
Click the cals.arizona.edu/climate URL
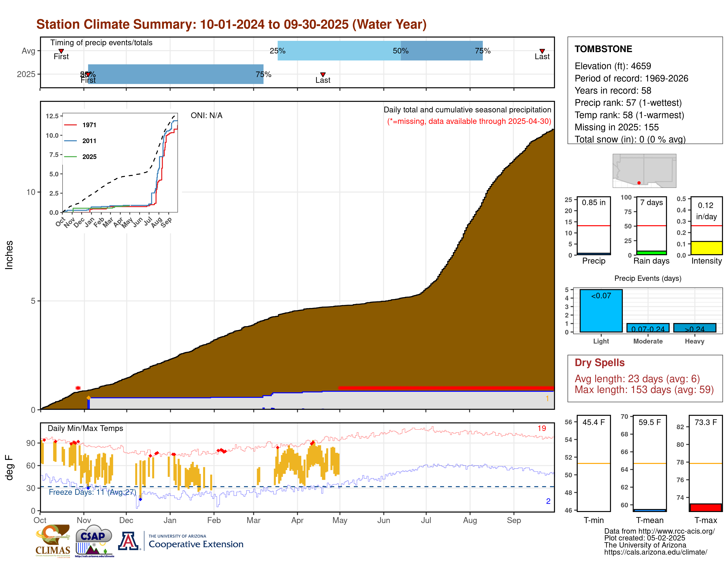coord(656,552)
